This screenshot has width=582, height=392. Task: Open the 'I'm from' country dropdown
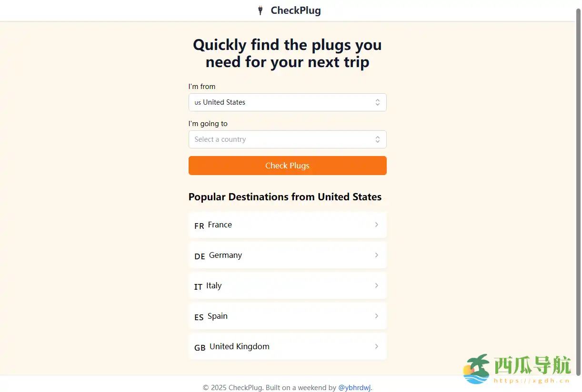click(x=287, y=102)
